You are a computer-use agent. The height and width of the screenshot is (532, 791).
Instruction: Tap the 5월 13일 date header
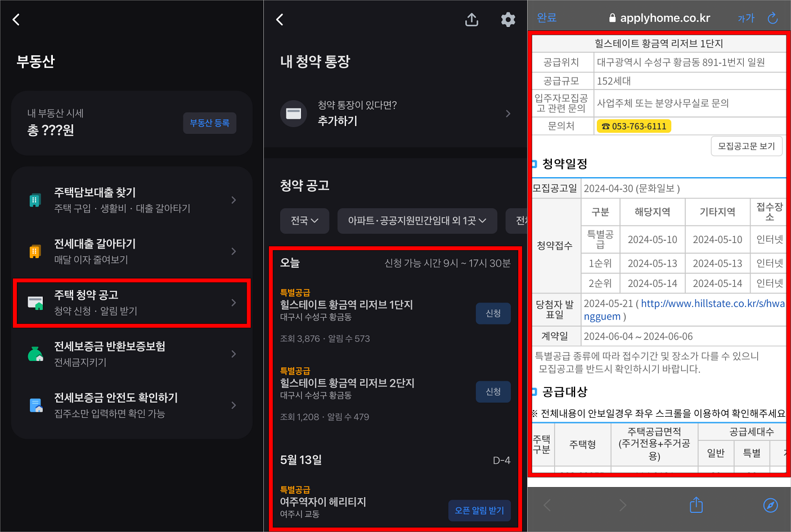pyautogui.click(x=301, y=460)
